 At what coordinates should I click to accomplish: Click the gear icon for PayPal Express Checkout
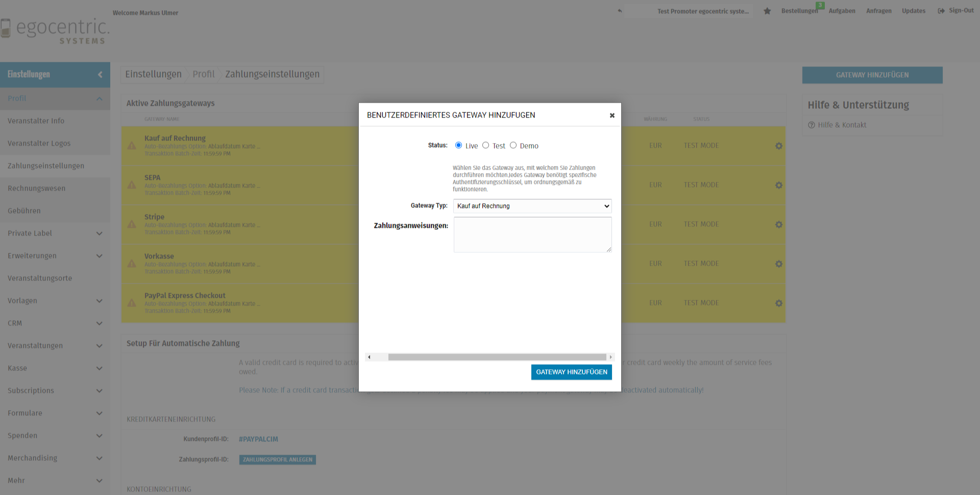(778, 303)
